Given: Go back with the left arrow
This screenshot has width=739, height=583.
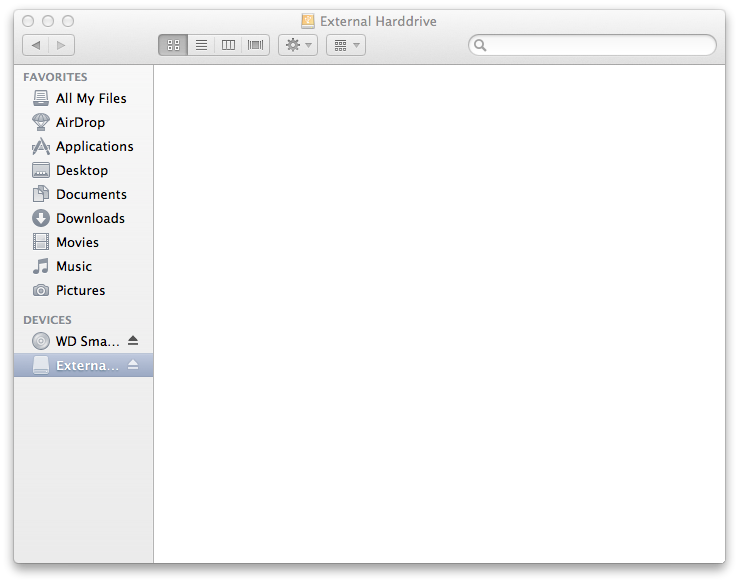Looking at the screenshot, I should [35, 45].
